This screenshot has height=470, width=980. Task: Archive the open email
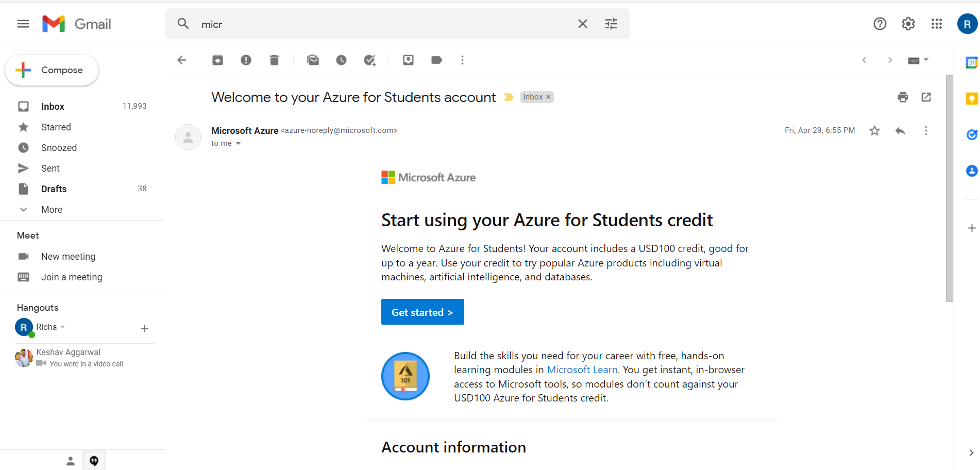pos(217,60)
